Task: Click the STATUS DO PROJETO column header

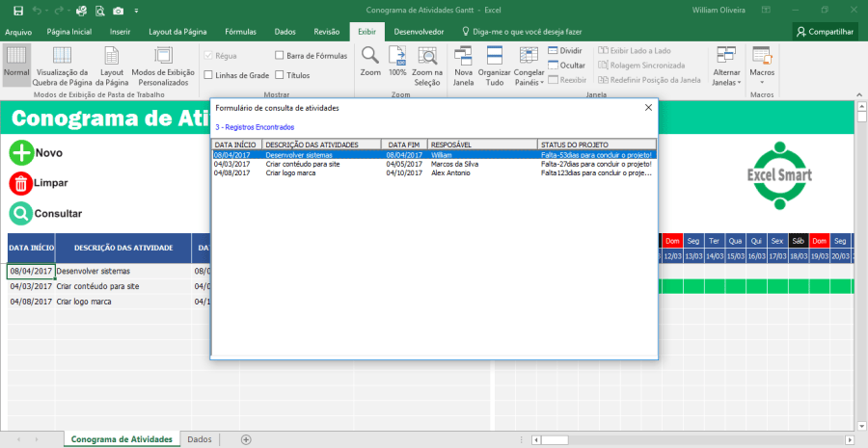Action: click(597, 145)
